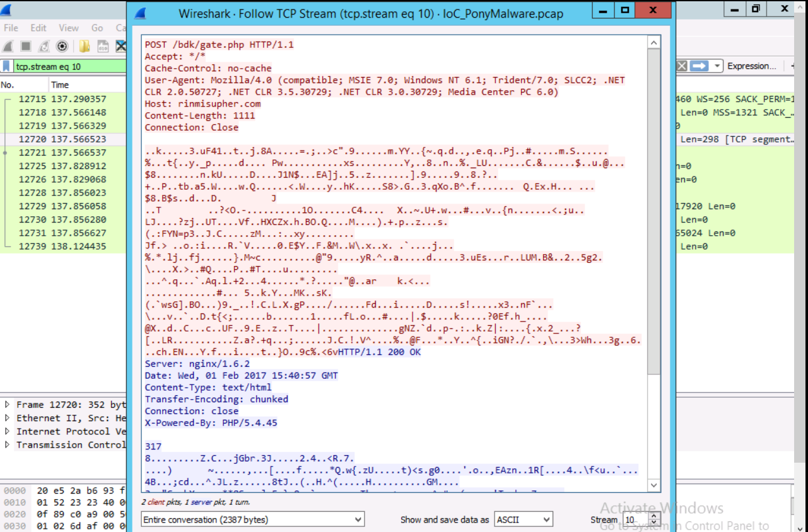Screen dimensions: 808x532
Task: Select packet 12739 row in packet list
Action: tap(63, 246)
